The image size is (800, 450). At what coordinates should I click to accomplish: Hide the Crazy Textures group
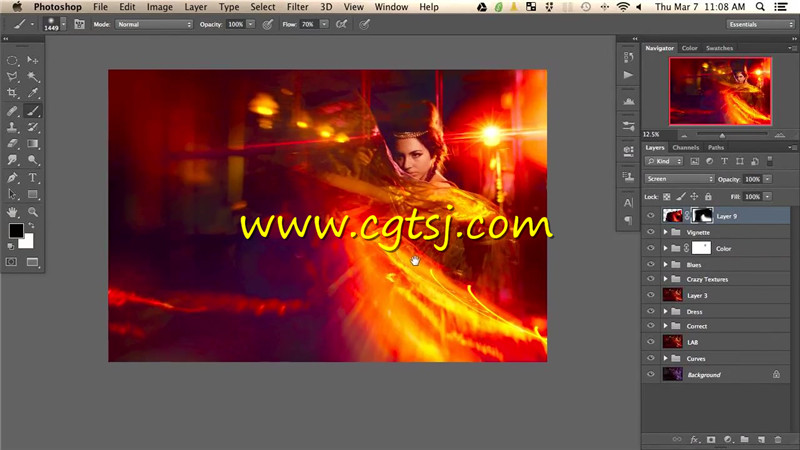651,279
